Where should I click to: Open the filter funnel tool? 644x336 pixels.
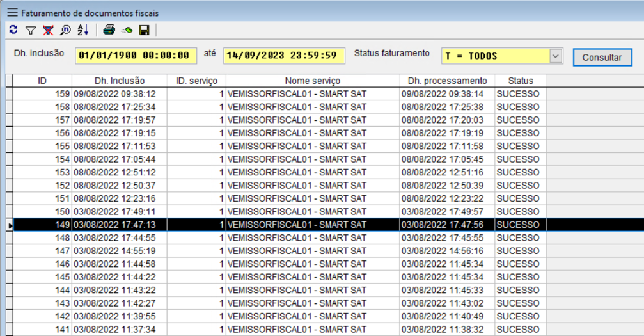(x=30, y=30)
